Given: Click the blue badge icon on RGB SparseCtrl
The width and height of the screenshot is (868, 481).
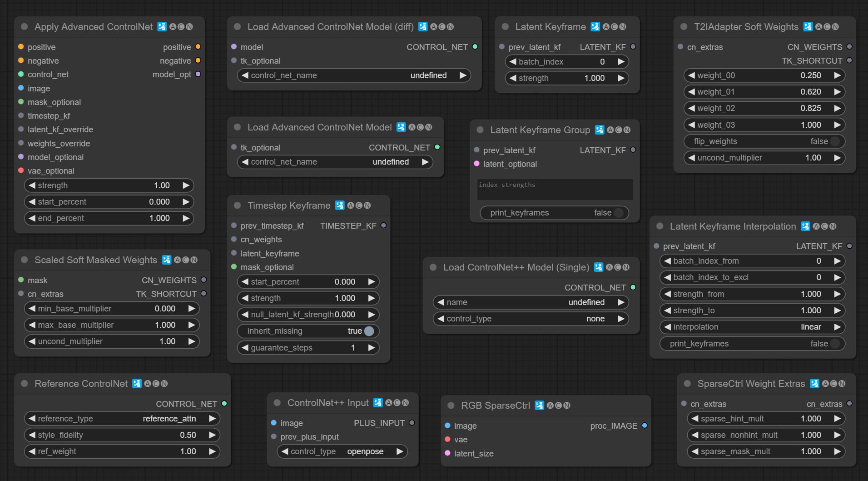Looking at the screenshot, I should pos(539,406).
